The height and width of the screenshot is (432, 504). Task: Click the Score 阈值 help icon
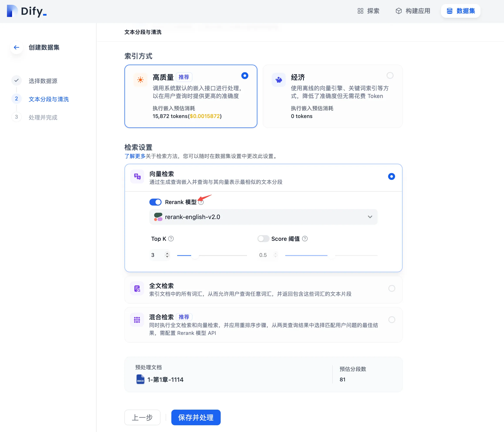pyautogui.click(x=305, y=239)
